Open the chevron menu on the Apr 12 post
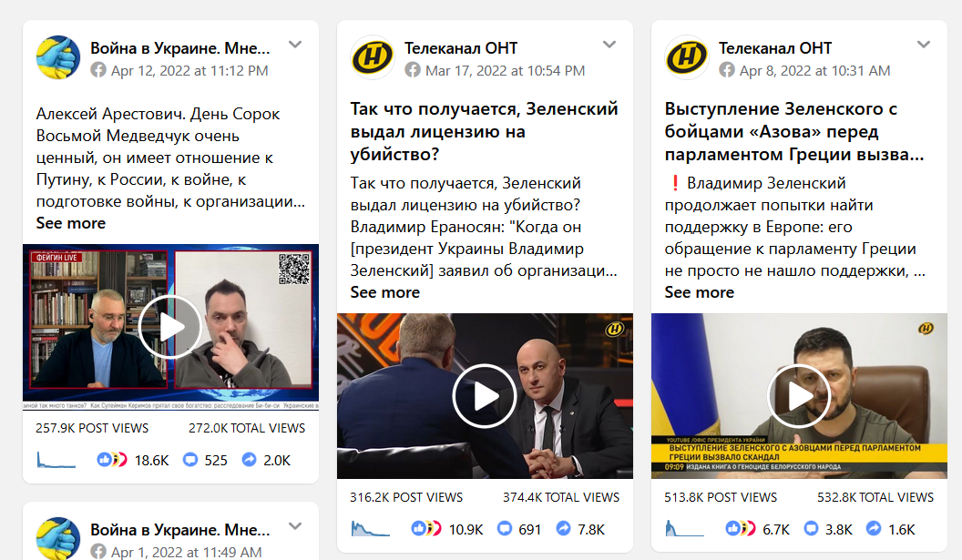The image size is (962, 560). pos(295,44)
